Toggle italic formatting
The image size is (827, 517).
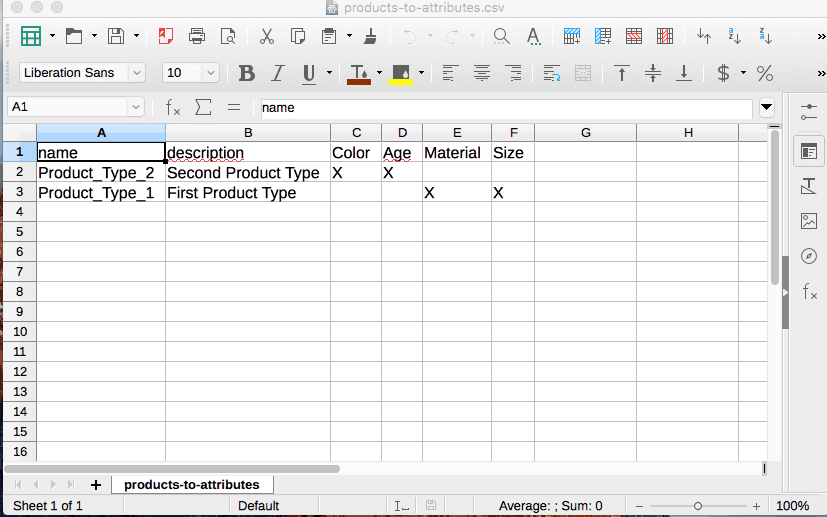(278, 73)
